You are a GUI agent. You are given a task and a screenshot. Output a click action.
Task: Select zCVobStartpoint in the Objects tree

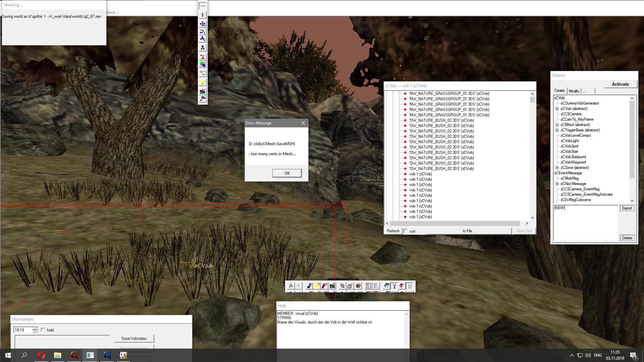[x=573, y=157]
